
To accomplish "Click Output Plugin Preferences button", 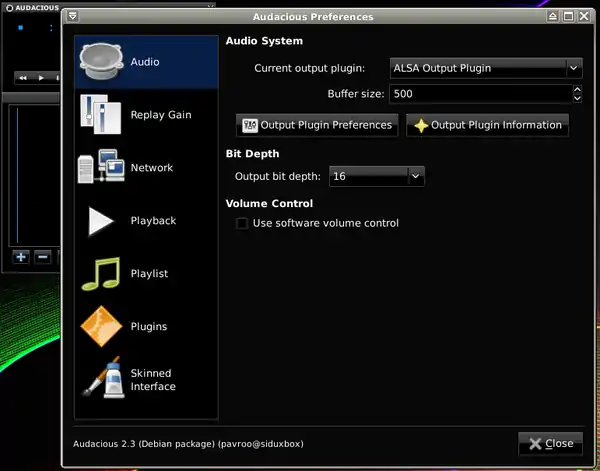I will (317, 125).
